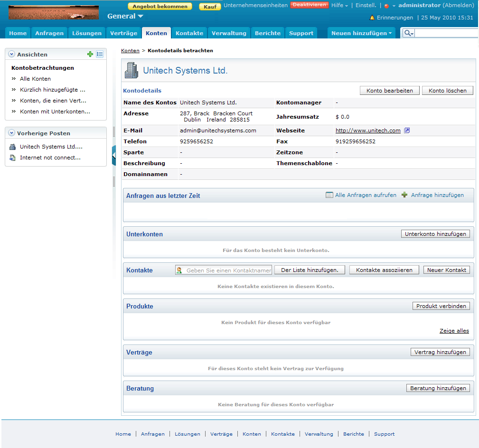Screen dimensions: 479x448
Task: Click footer Verwaltung link
Action: click(x=319, y=434)
